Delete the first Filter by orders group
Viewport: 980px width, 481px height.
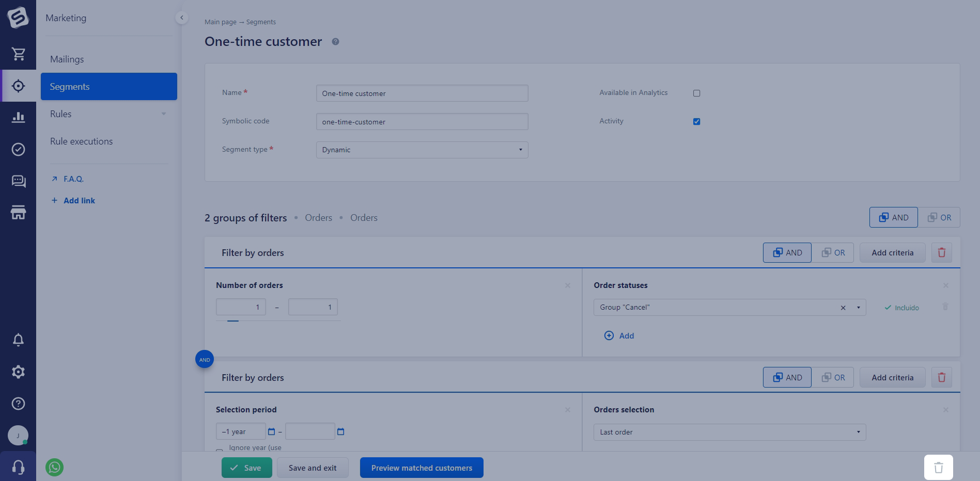[942, 253]
